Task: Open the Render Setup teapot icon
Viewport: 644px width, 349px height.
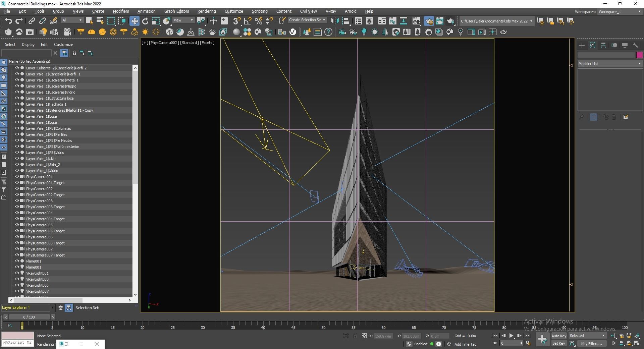Action: [429, 21]
